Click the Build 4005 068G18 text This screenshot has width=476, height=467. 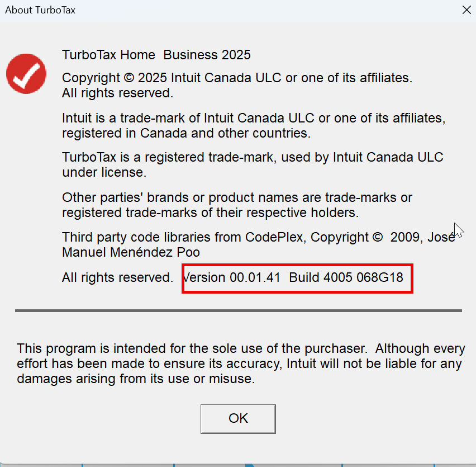click(x=346, y=277)
